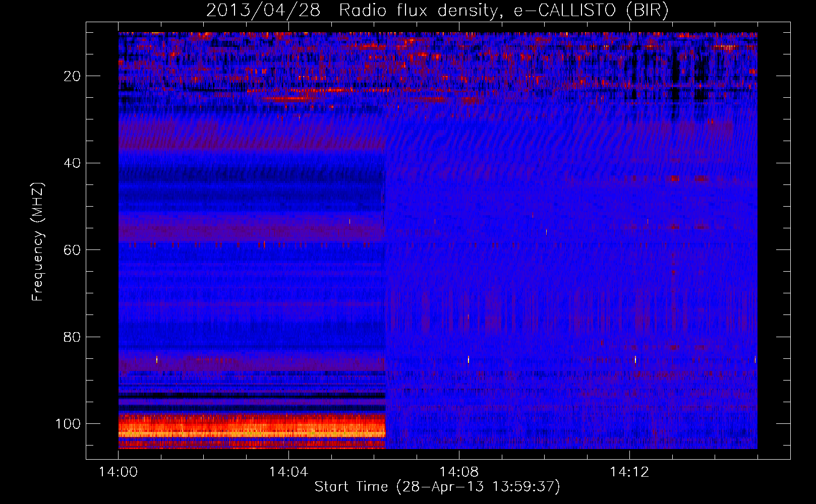The image size is (816, 504).
Task: Click the 14:04 time axis label
Action: (288, 472)
